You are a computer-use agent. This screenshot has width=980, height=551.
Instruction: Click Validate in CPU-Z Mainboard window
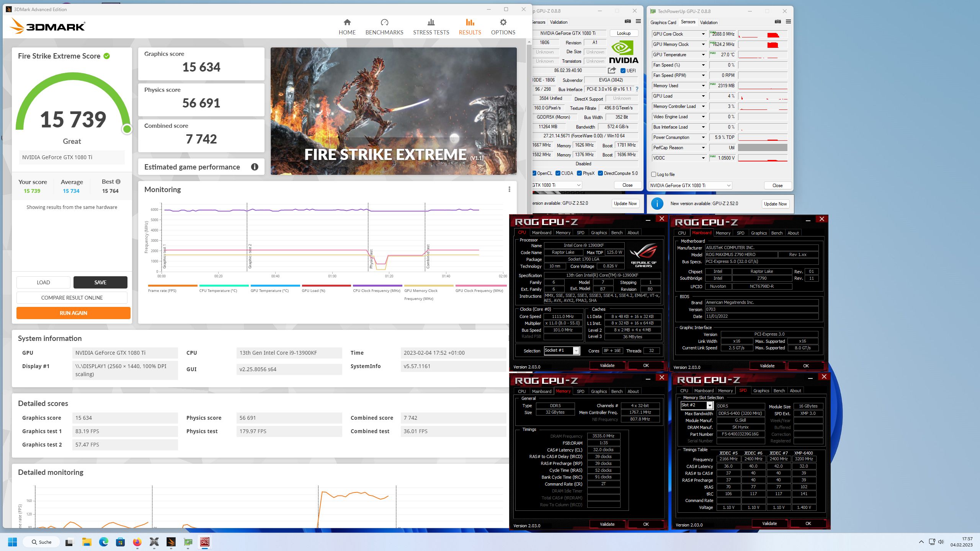pyautogui.click(x=767, y=366)
